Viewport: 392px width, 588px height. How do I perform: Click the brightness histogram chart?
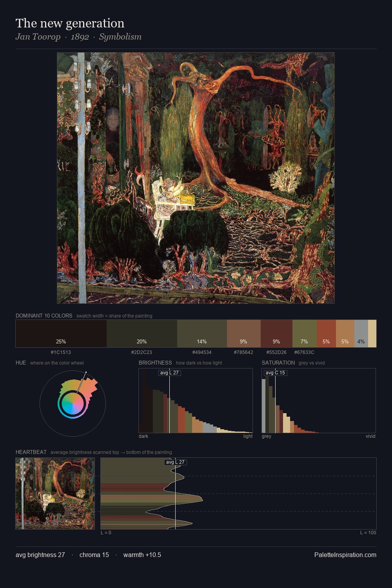[196, 401]
